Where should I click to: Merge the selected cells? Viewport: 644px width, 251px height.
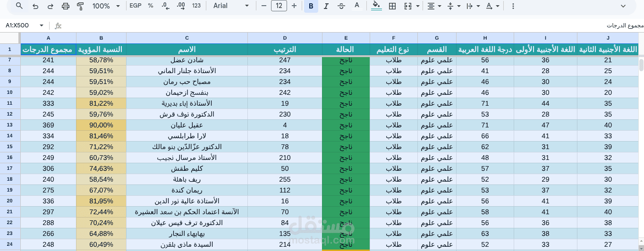coord(407,6)
